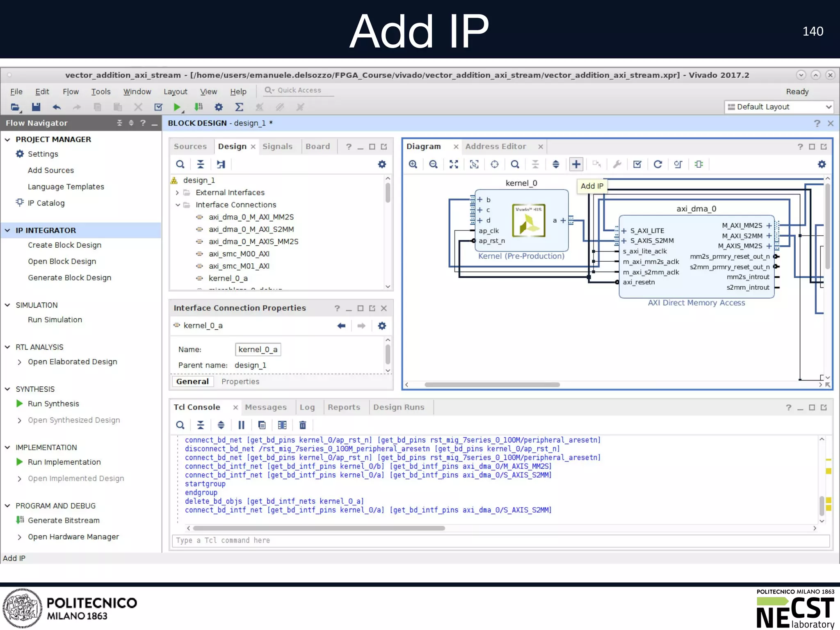
Task: Open diagram search magnifier icon
Action: 515,164
